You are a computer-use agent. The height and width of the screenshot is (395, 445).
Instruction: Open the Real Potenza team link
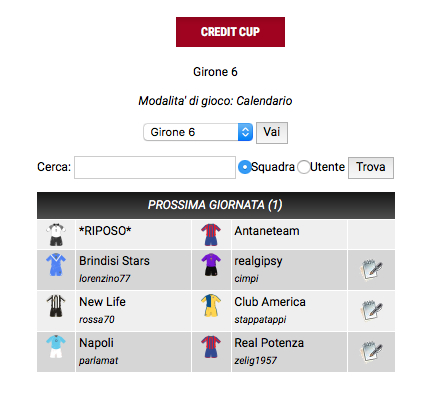269,343
